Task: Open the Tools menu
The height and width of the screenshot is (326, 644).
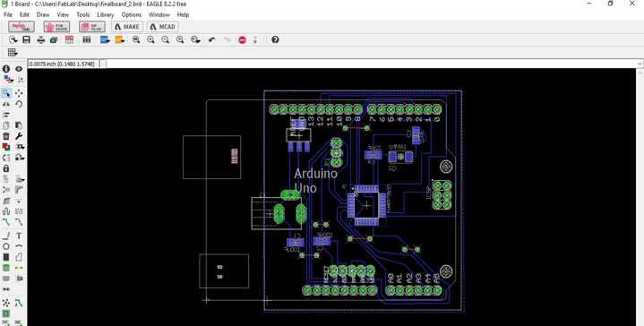Action: click(x=83, y=15)
